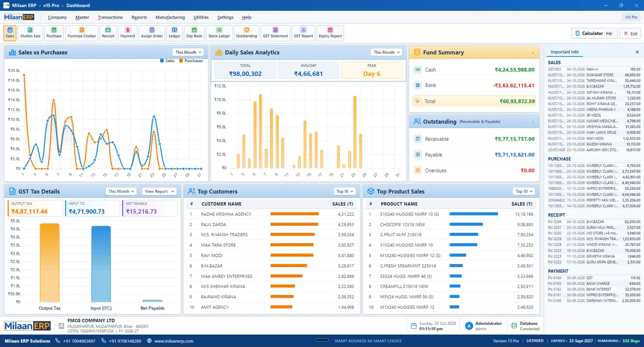Click the PEAK Day 6 card
This screenshot has height=347, width=644.
click(372, 70)
